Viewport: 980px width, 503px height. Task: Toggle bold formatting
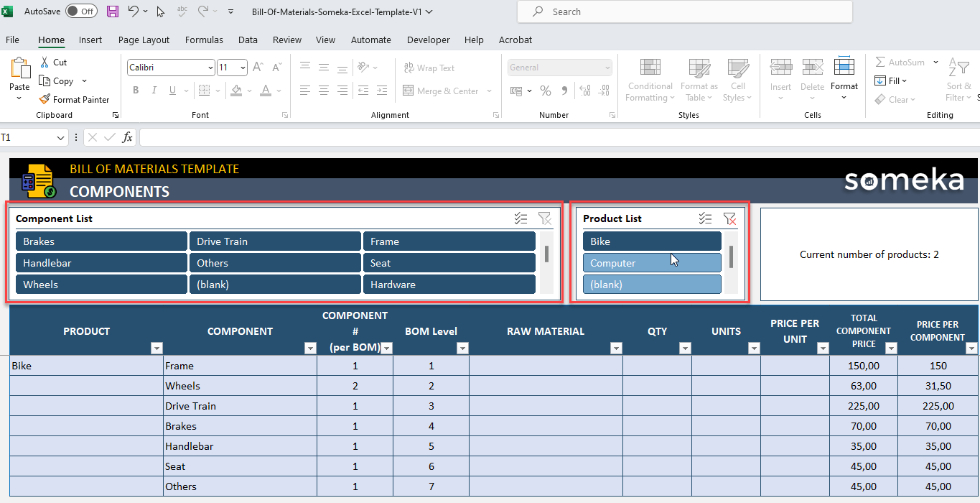[x=136, y=91]
